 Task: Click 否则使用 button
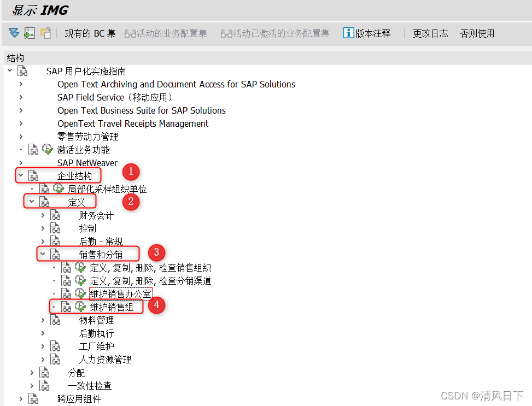[477, 33]
